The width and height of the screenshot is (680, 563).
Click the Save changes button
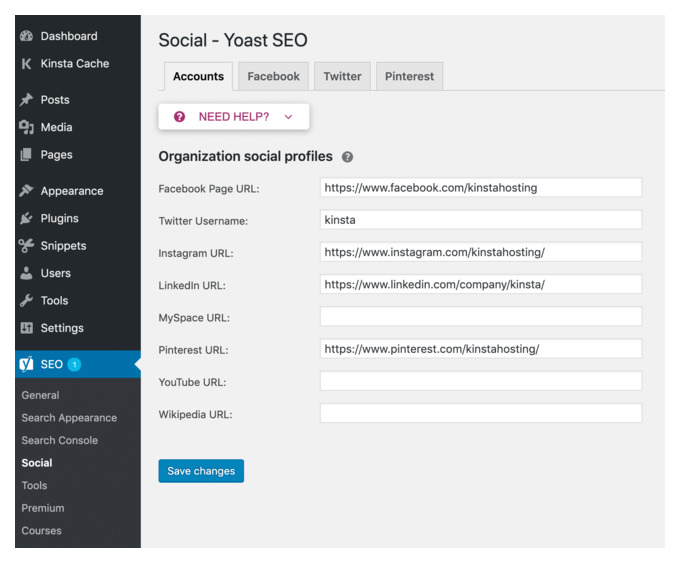coord(201,471)
